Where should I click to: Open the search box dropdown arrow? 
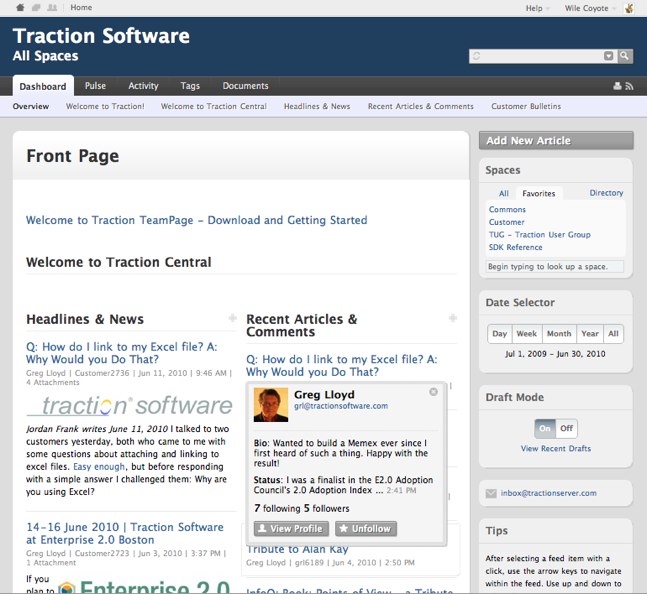point(609,56)
